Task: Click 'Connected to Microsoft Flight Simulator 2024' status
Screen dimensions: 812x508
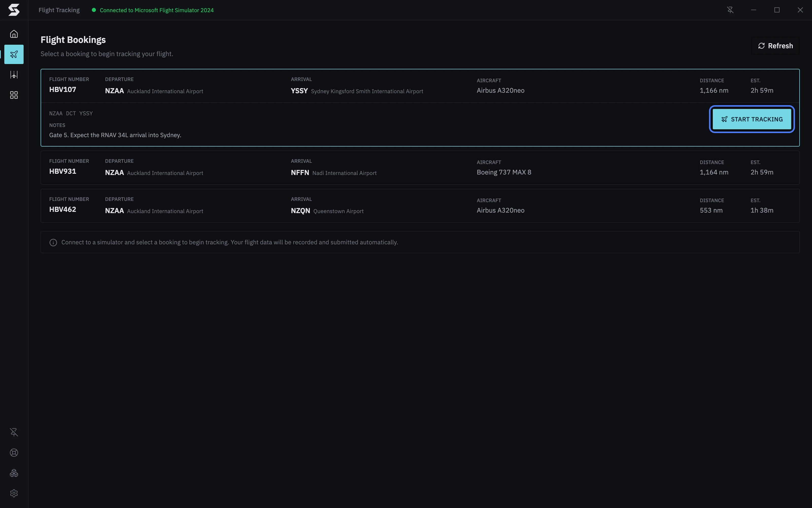Action: point(157,10)
